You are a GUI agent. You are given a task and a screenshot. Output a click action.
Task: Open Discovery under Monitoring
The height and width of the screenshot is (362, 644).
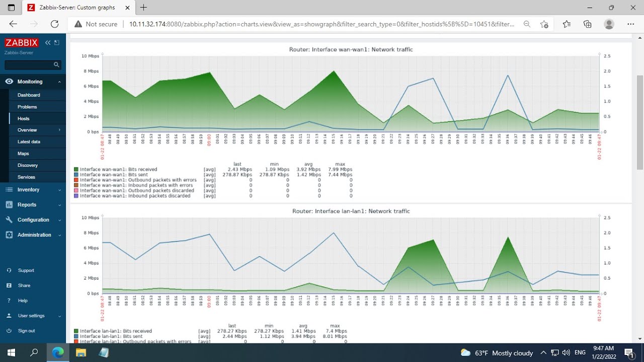click(28, 165)
